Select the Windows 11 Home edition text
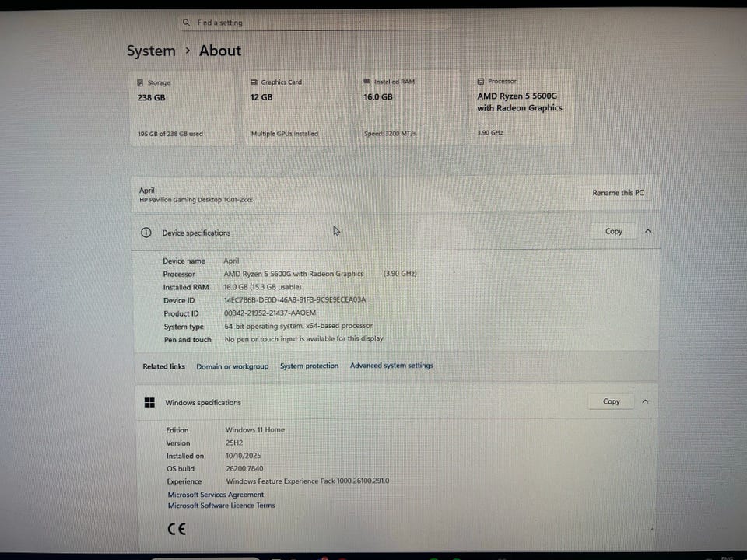747x560 pixels. [255, 429]
